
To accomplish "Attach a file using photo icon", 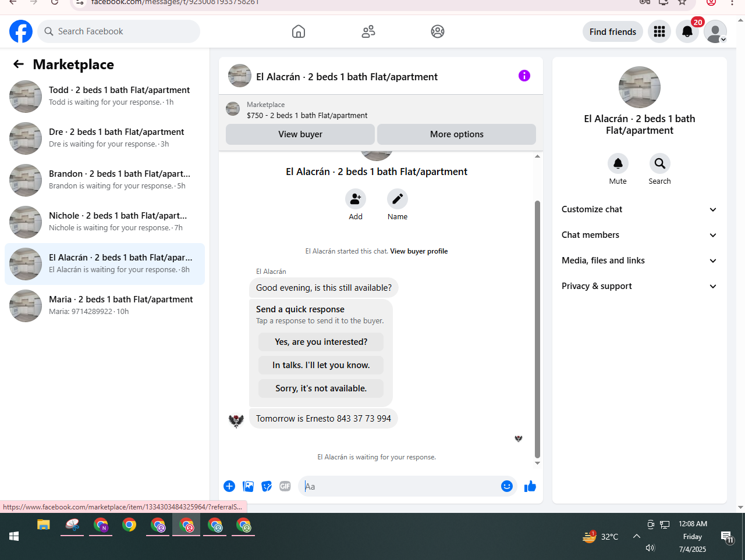I will tap(248, 486).
